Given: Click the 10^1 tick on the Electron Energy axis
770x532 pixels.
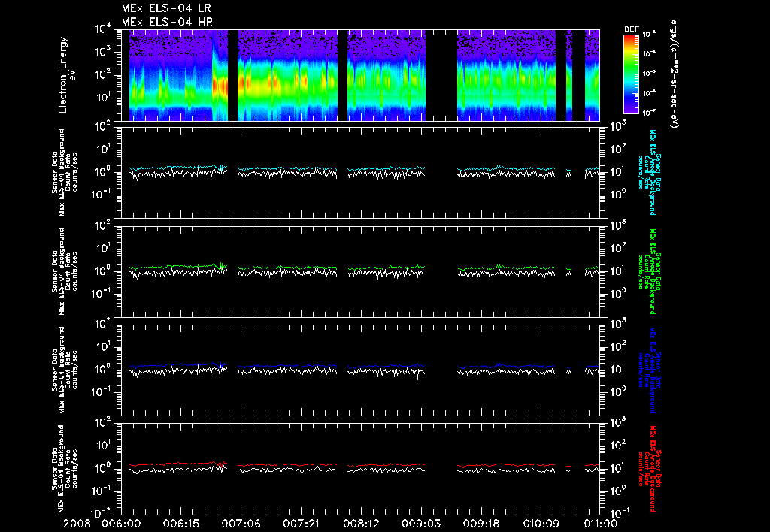Looking at the screenshot, I should pos(103,98).
